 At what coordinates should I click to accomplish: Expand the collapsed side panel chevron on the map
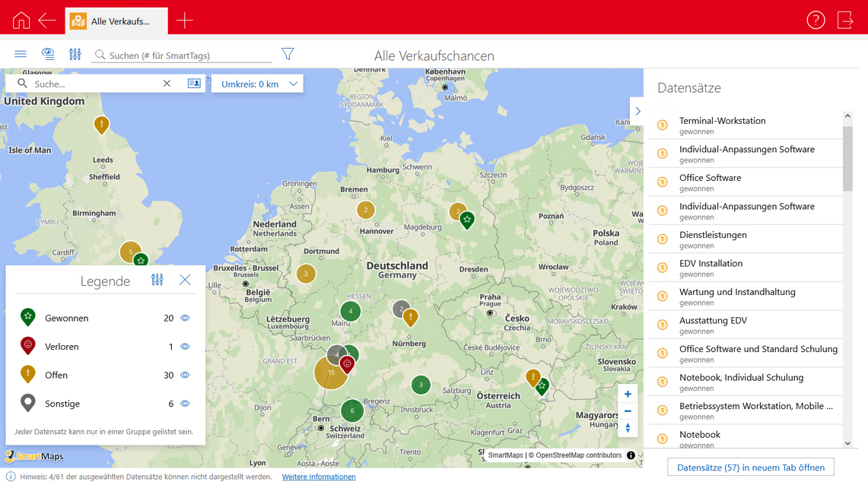637,111
